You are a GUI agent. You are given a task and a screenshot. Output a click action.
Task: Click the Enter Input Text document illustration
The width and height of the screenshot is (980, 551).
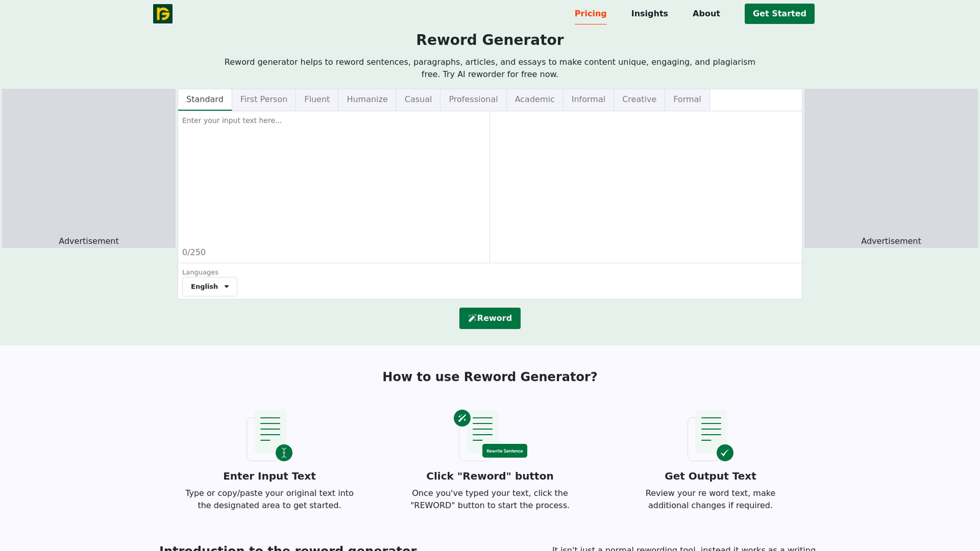click(x=269, y=435)
